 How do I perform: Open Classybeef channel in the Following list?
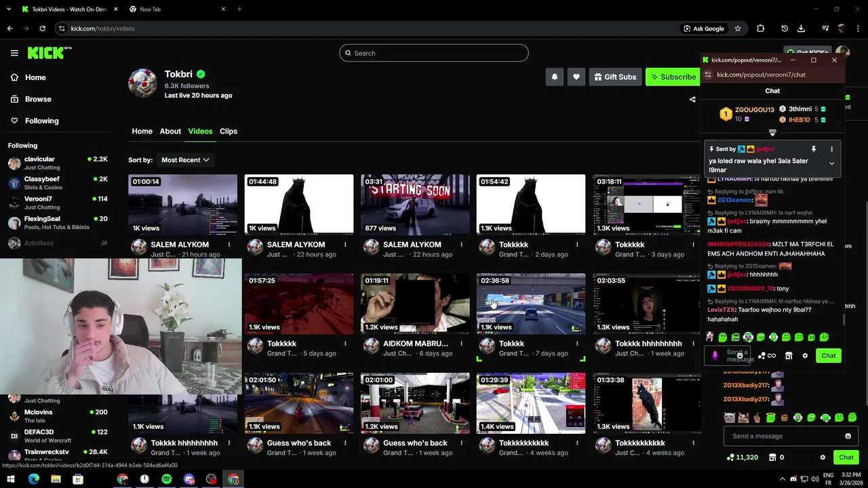tap(58, 183)
